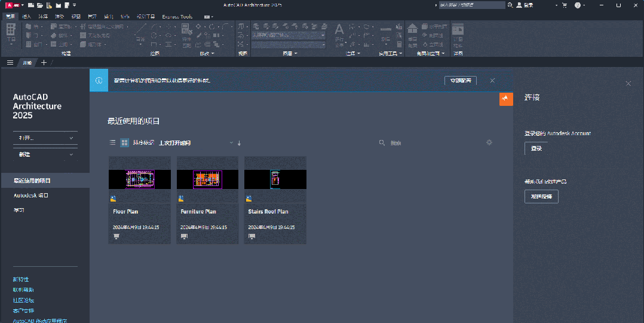
Task: Select Autodesk 项目 in left sidebar
Action: tap(31, 196)
